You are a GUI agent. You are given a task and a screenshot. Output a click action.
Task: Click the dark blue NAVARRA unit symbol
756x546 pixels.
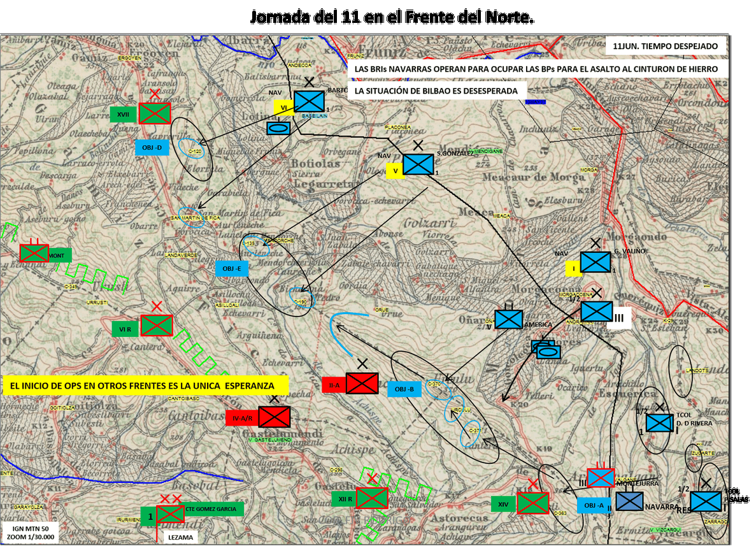click(630, 501)
